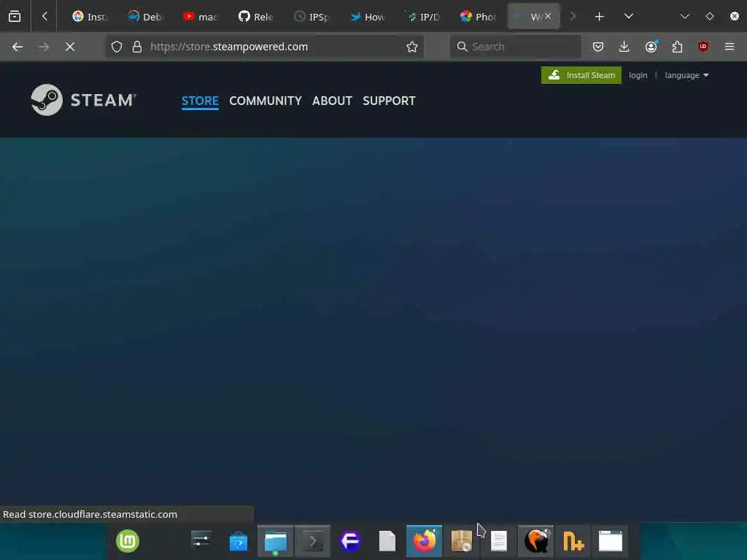The height and width of the screenshot is (560, 747).
Task: Open the ABOUT menu item
Action: [x=332, y=101]
